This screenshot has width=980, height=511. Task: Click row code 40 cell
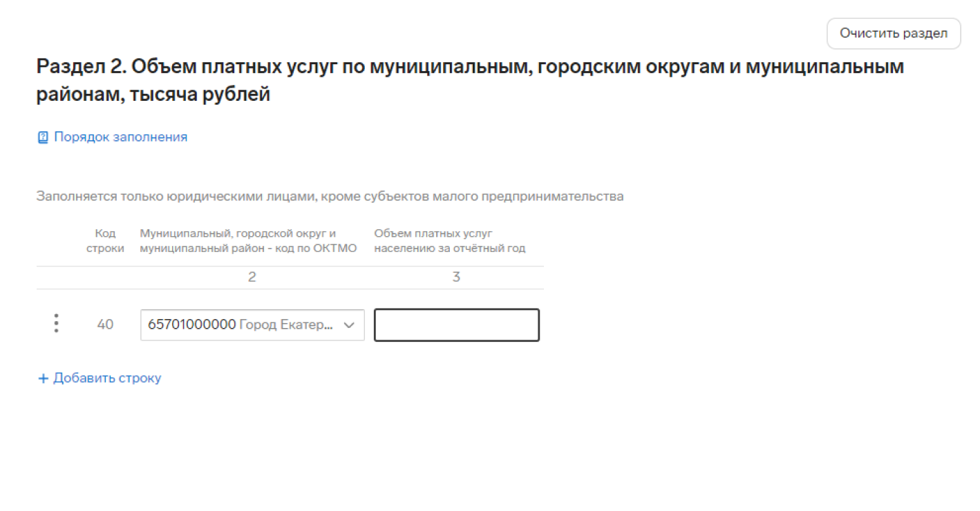coord(105,324)
